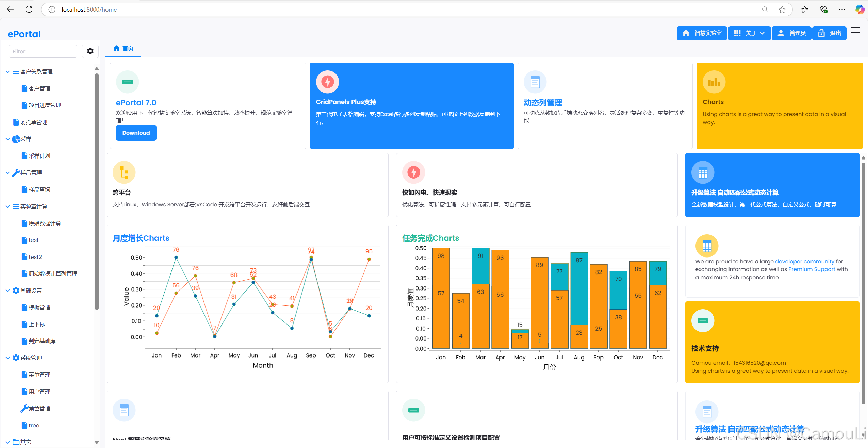Open 用户管理 in sidebar menu
This screenshot has height=448, width=868.
coord(39,392)
